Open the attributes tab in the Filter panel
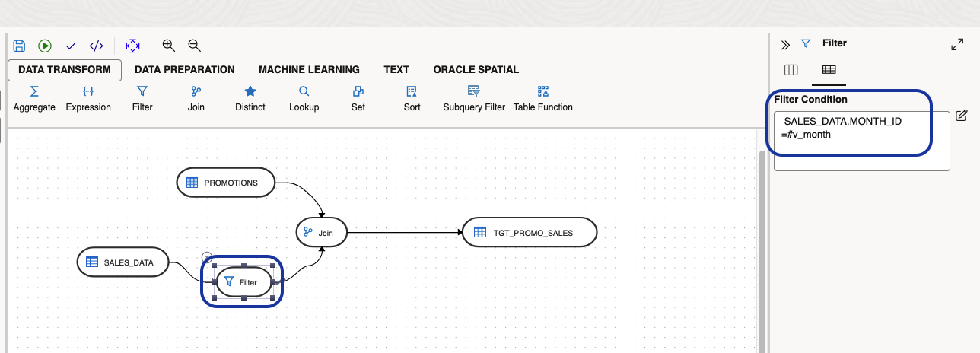 click(791, 70)
